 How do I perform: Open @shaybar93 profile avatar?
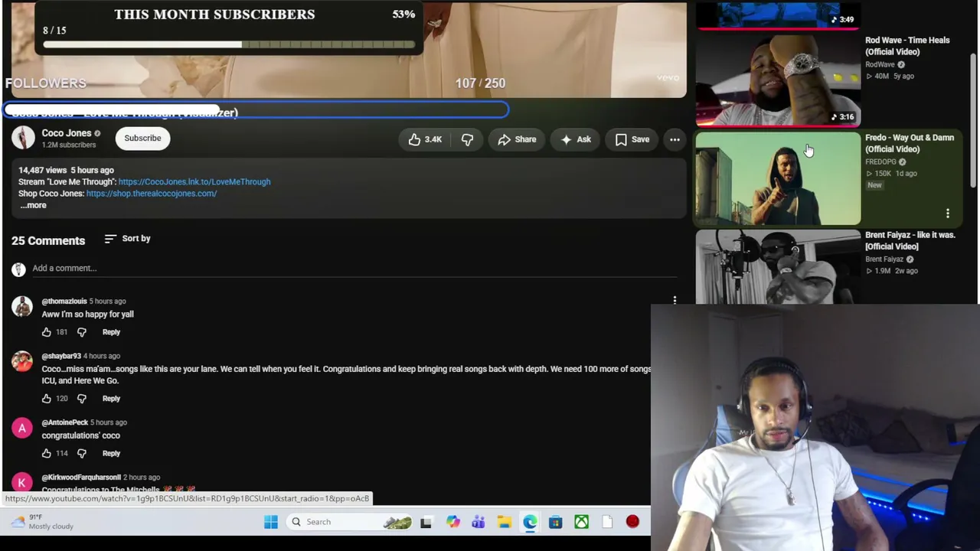(x=22, y=362)
